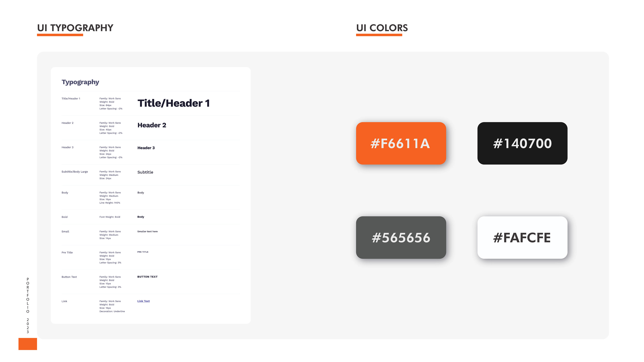Click the BUTTON TEXT sample

[x=148, y=277]
